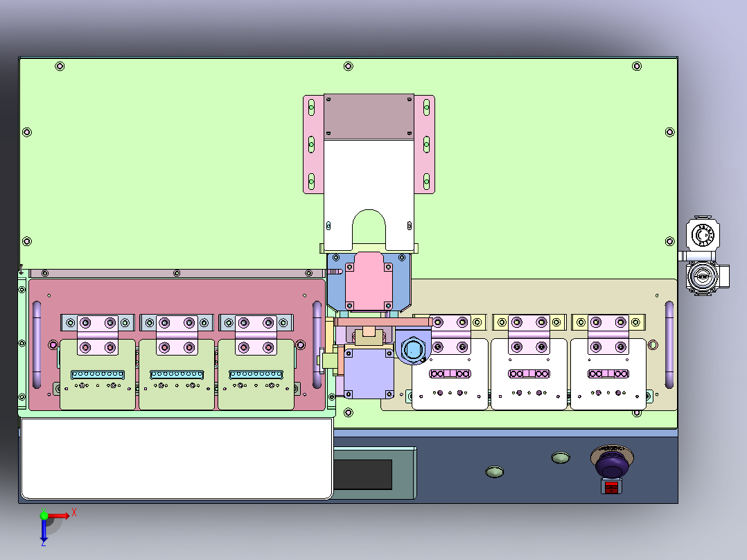Select the rightmost white fixture block on beige tray
This screenshot has height=560, width=747.
608,374
